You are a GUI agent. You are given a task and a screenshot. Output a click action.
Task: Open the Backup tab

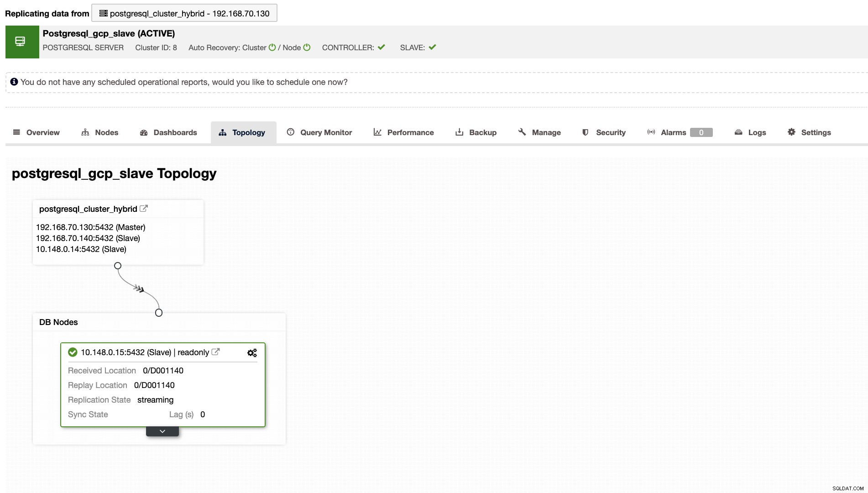pyautogui.click(x=476, y=132)
